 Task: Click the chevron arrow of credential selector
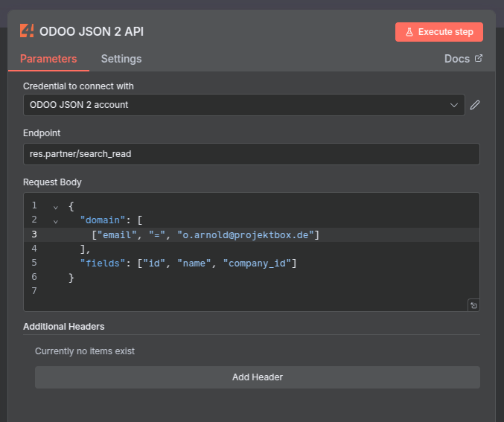point(454,105)
